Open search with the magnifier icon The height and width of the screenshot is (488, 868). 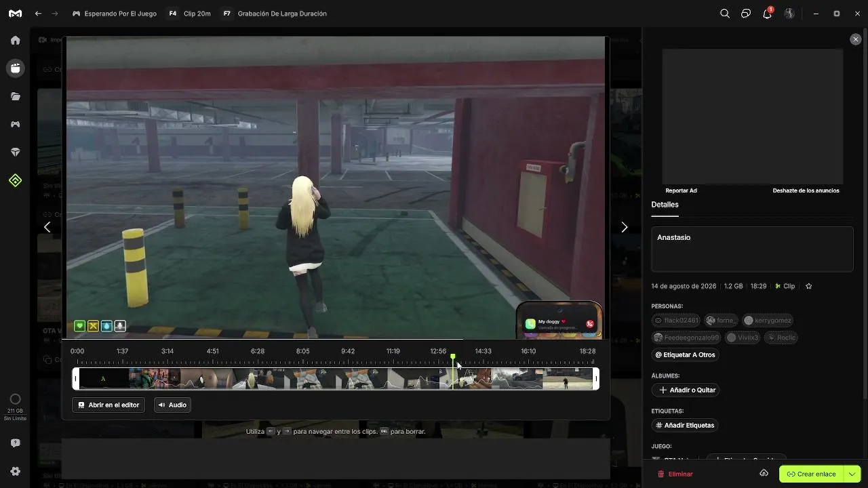(x=725, y=14)
